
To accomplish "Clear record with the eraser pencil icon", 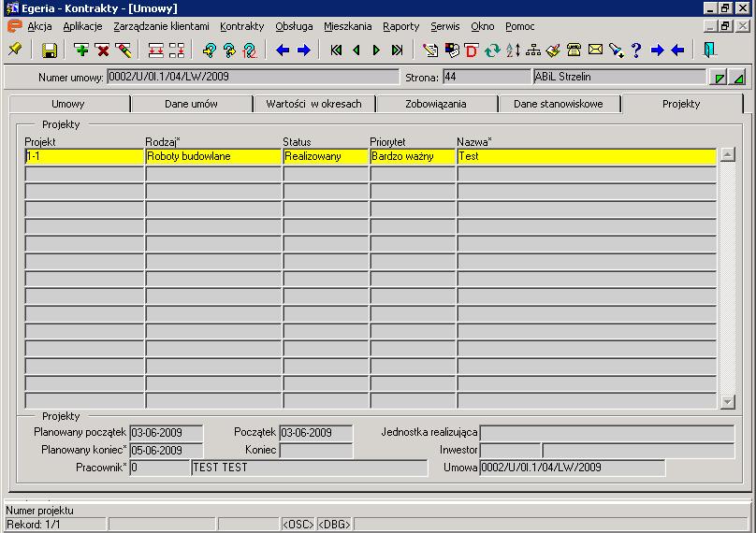I will click(x=124, y=50).
